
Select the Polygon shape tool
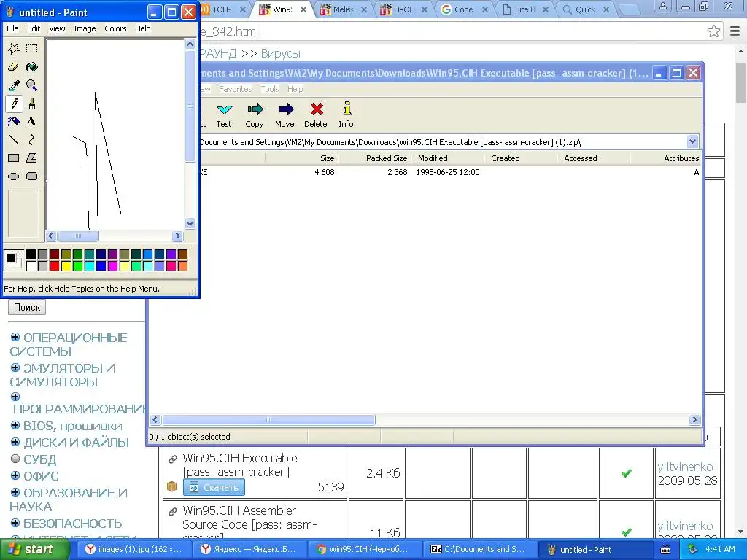coord(32,157)
